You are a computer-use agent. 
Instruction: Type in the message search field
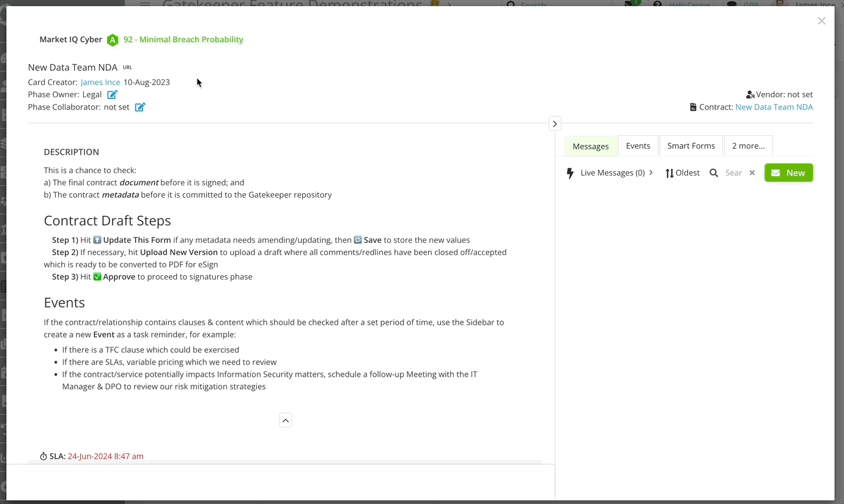click(733, 172)
